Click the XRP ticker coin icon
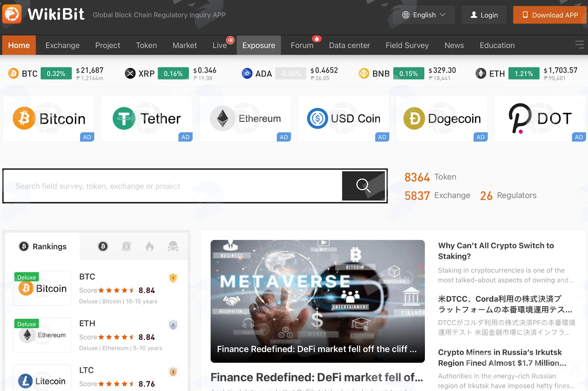The image size is (588, 391). (x=130, y=74)
